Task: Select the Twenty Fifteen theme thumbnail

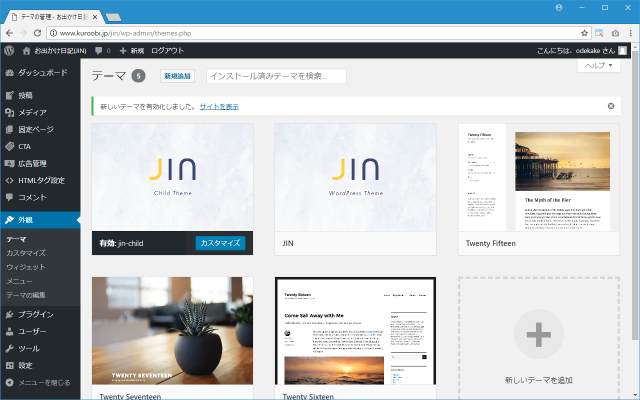Action: pyautogui.click(x=539, y=178)
